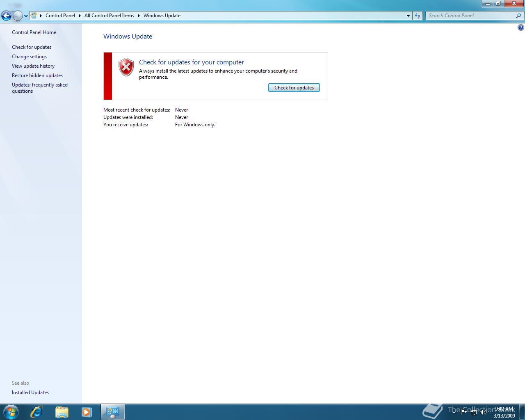Open the address bar history dropdown

[408, 16]
